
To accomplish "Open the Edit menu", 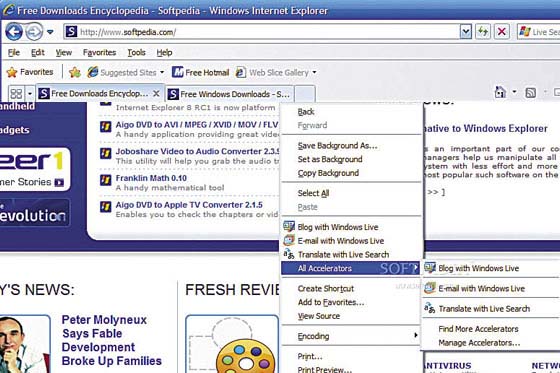I will pos(38,53).
